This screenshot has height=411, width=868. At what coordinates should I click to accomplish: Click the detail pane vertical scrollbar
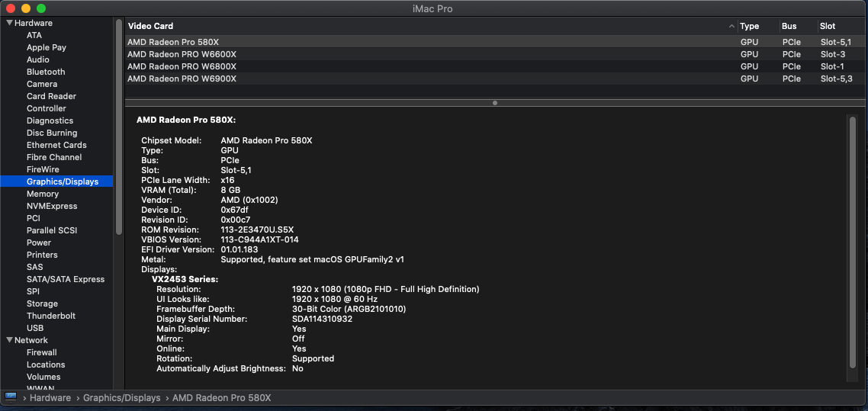[853, 242]
